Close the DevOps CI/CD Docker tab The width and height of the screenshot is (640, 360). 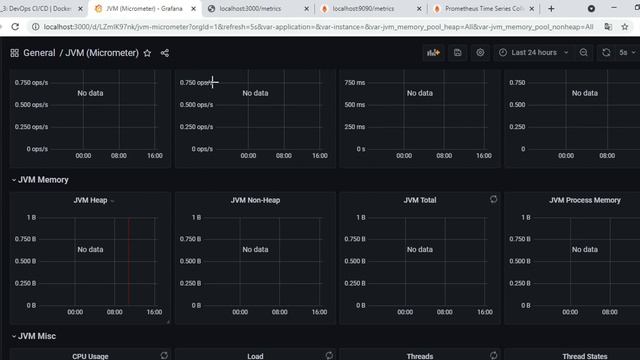pyautogui.click(x=80, y=9)
